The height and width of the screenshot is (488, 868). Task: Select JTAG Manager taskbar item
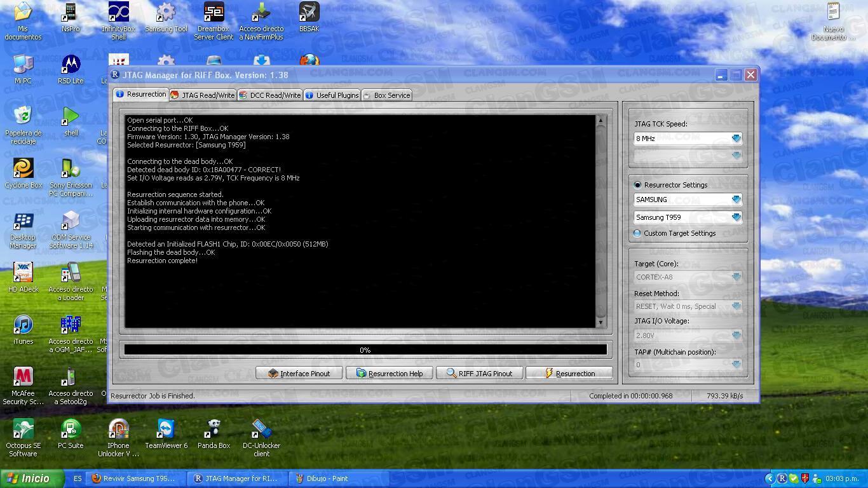click(238, 478)
